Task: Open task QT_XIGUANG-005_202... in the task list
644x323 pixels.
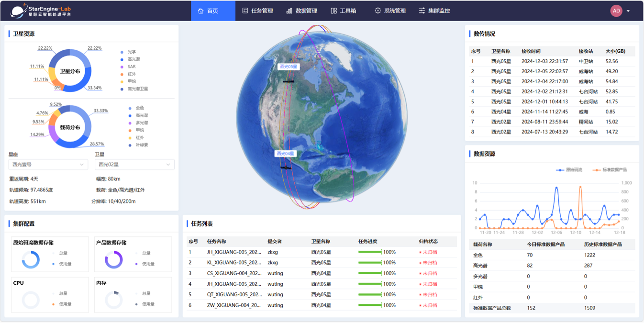Action: pyautogui.click(x=234, y=294)
